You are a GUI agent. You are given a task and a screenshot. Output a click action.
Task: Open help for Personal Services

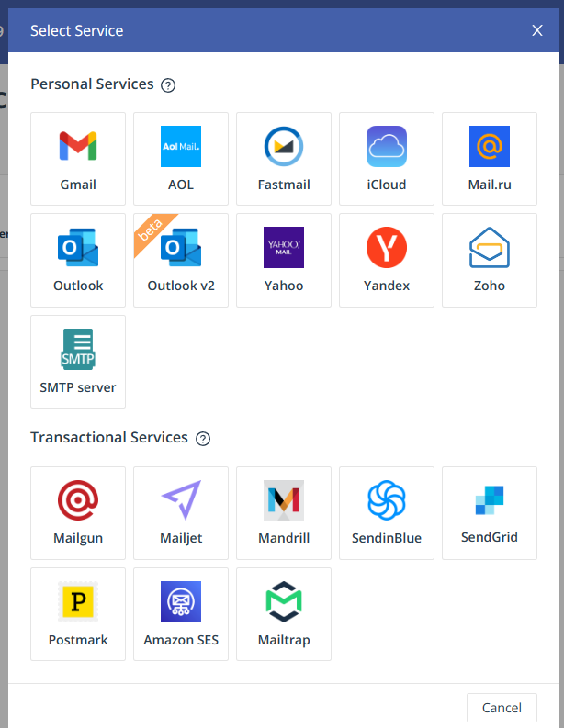[168, 85]
